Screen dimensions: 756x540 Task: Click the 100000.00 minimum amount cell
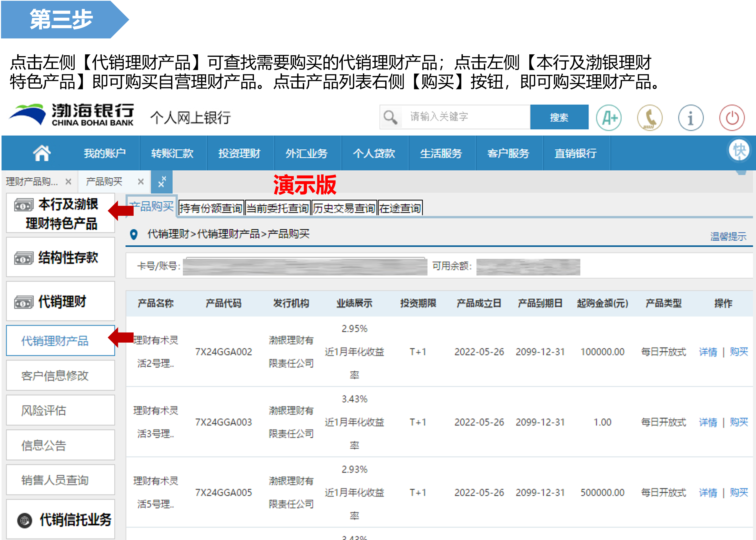point(602,352)
